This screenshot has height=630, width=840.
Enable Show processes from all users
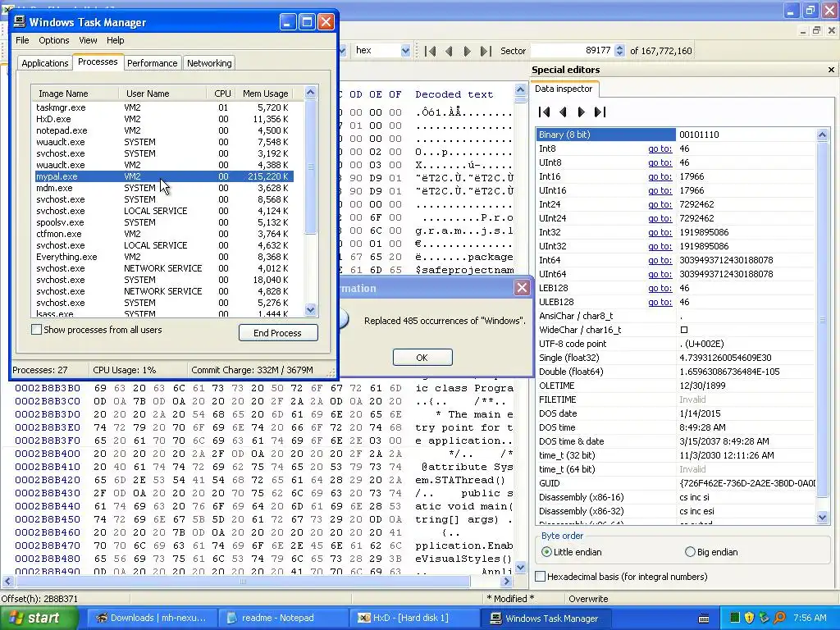[x=36, y=330]
